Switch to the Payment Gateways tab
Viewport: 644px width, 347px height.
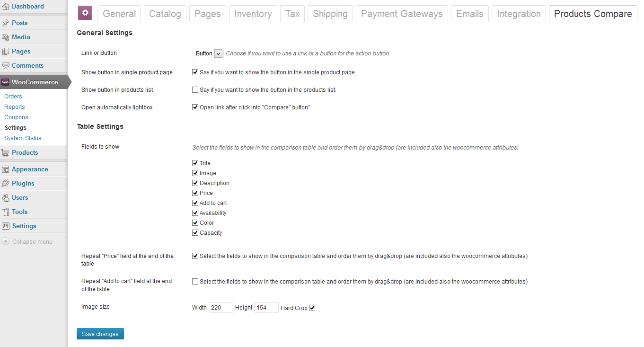[401, 14]
